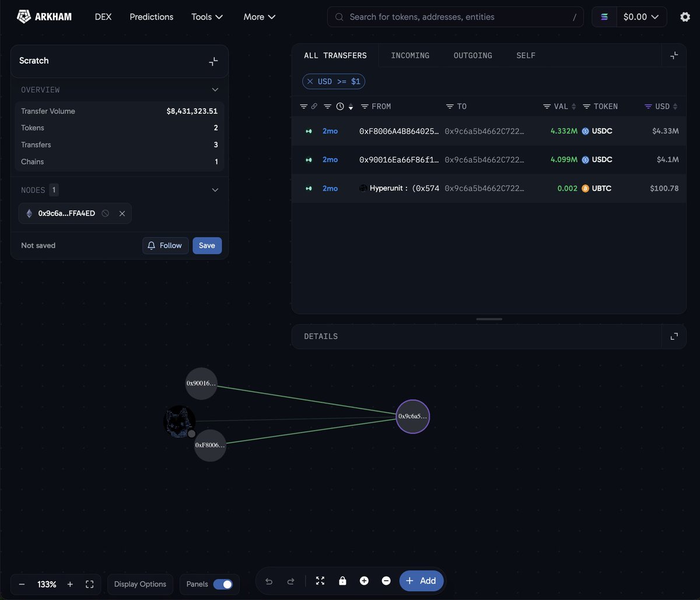Maximize the Details panel
This screenshot has height=600, width=700.
[674, 336]
